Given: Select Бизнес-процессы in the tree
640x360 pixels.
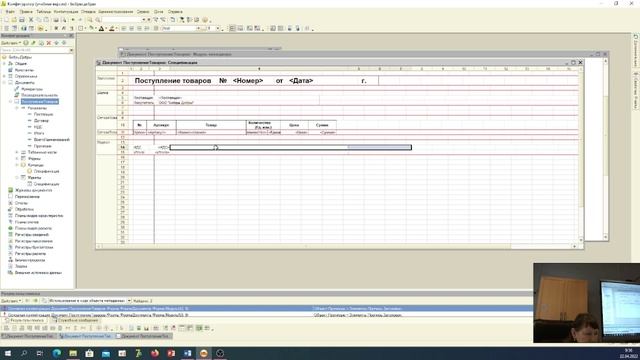Looking at the screenshot, I should [x=30, y=260].
